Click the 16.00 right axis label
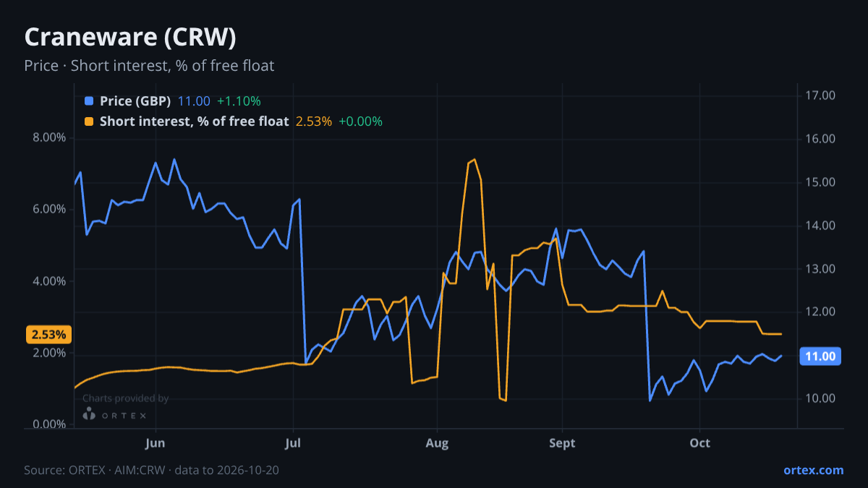 [821, 139]
